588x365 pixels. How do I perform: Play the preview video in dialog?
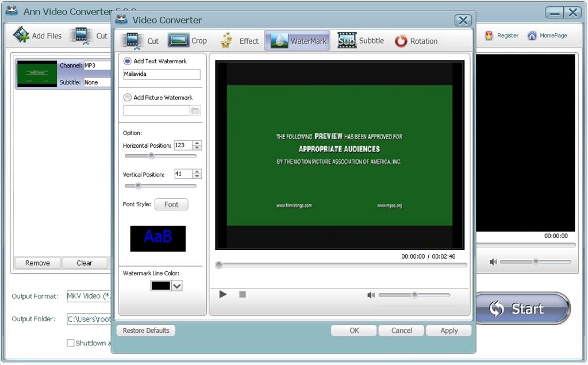[223, 294]
